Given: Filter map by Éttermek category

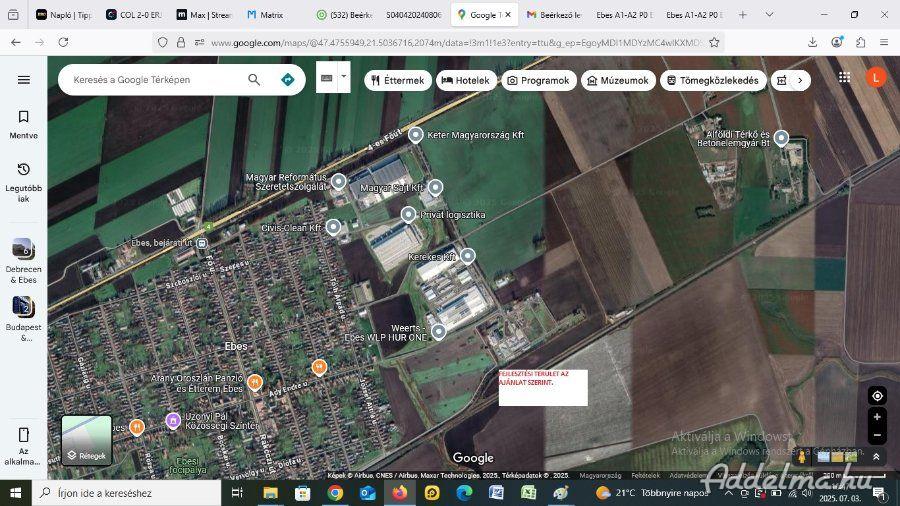Looking at the screenshot, I should pos(397,80).
